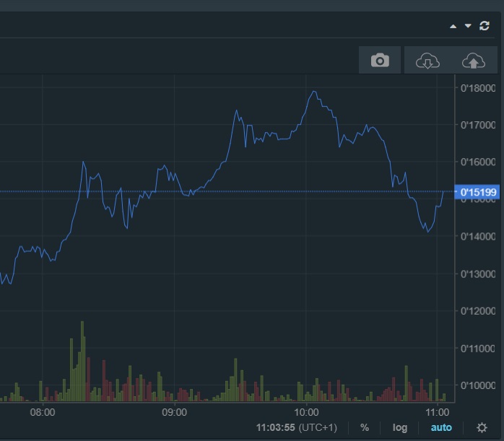
Task: Click the current price label 0'15199
Action: tap(479, 192)
